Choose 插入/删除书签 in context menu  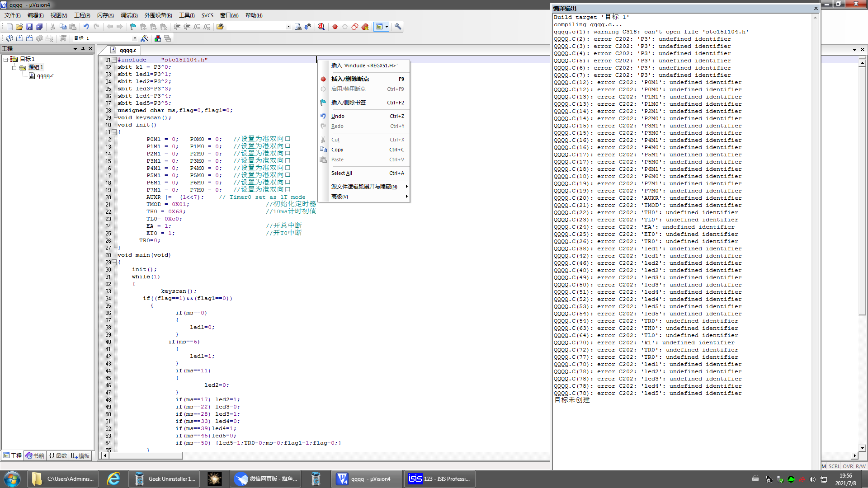point(364,103)
